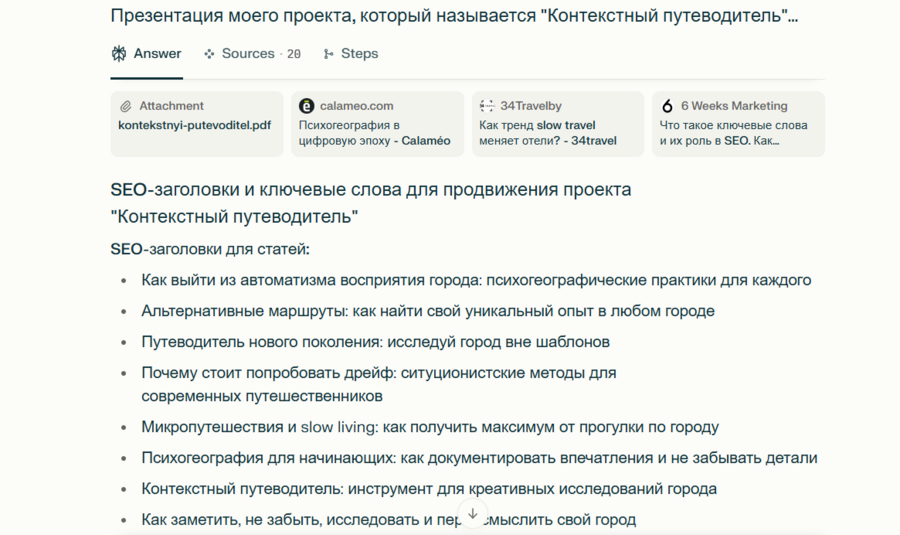900x535 pixels.
Task: Click the bullet "Путеводитель нового поколения"
Action: point(375,342)
